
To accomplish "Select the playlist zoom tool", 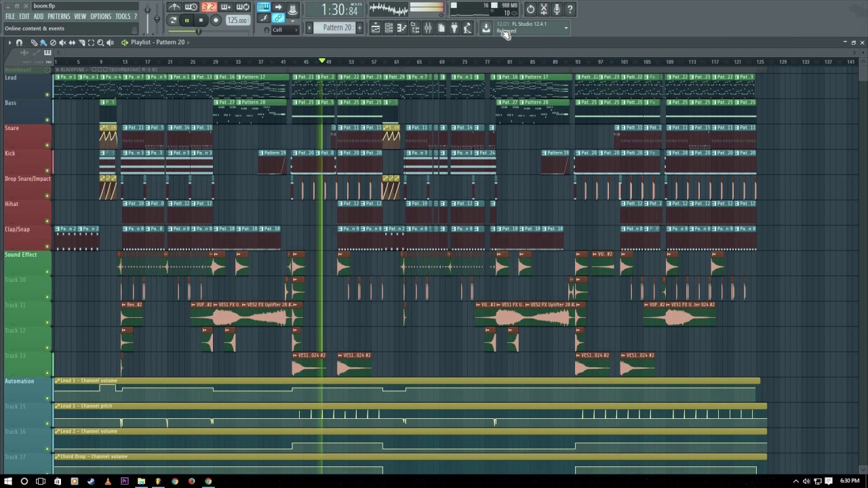I will pos(100,42).
